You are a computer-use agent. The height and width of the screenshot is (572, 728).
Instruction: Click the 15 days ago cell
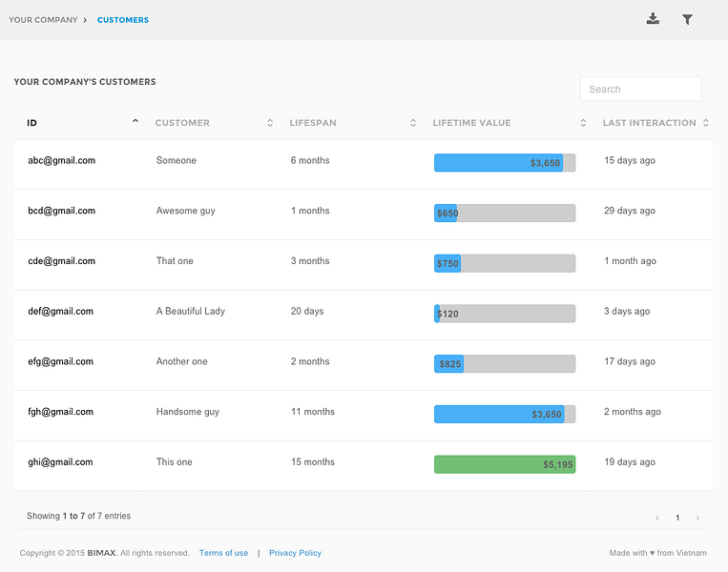pyautogui.click(x=630, y=160)
